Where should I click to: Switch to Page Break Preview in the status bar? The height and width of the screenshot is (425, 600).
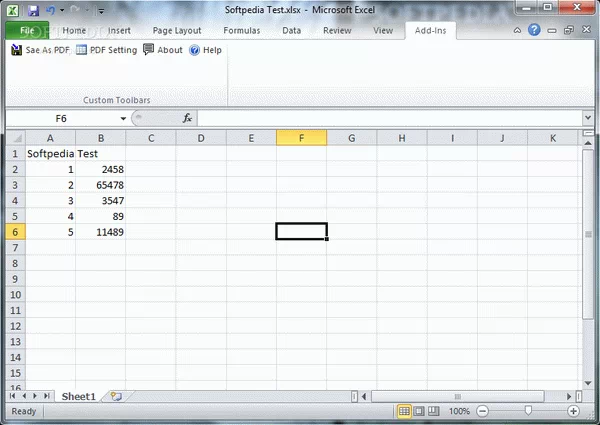434,411
